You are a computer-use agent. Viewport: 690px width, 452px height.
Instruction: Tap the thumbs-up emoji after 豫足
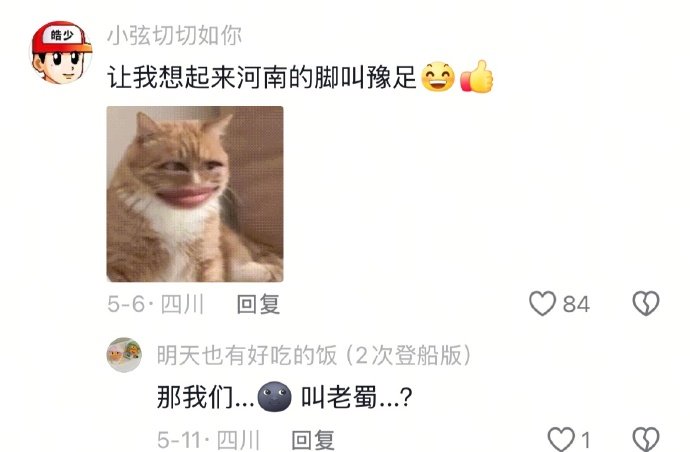[477, 77]
